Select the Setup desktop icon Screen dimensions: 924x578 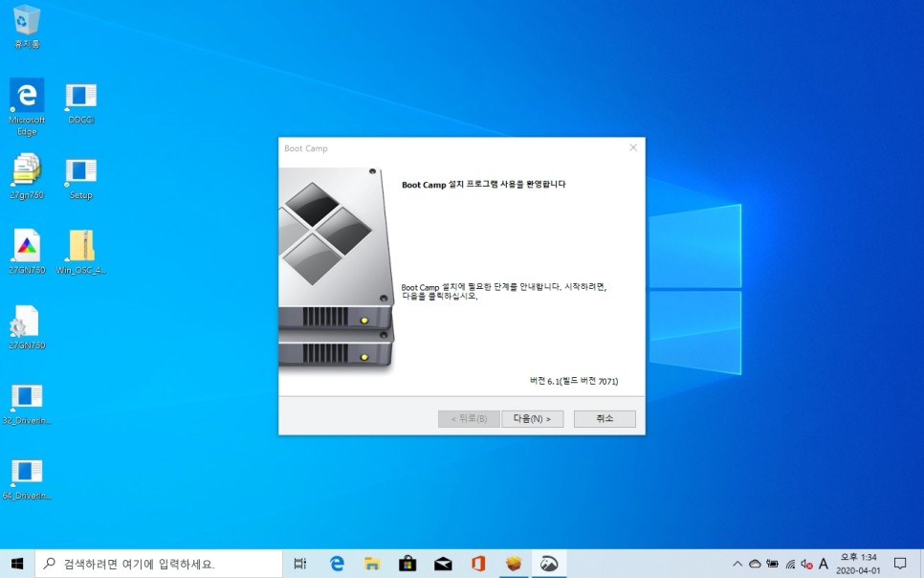[80, 179]
